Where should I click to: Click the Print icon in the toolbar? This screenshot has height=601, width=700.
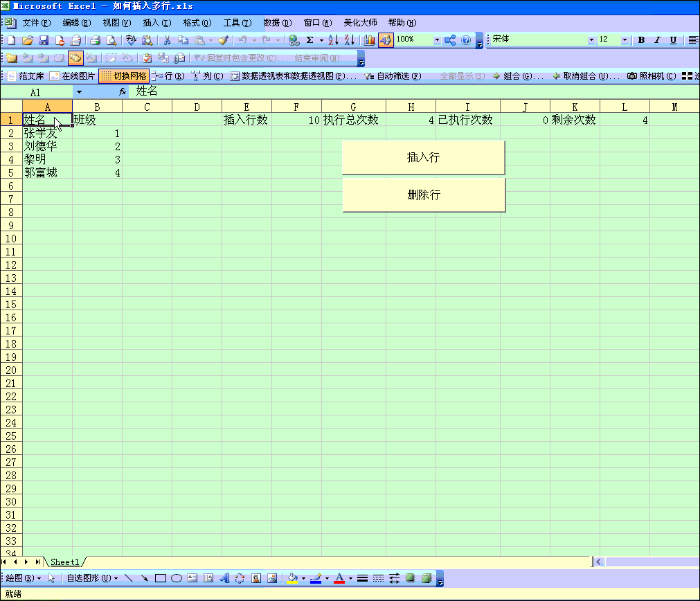click(x=95, y=40)
